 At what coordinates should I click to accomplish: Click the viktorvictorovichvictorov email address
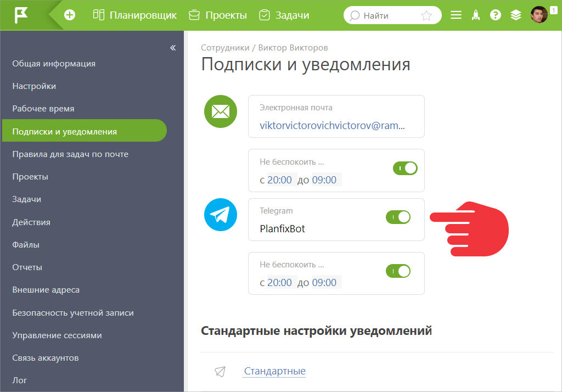pyautogui.click(x=332, y=126)
